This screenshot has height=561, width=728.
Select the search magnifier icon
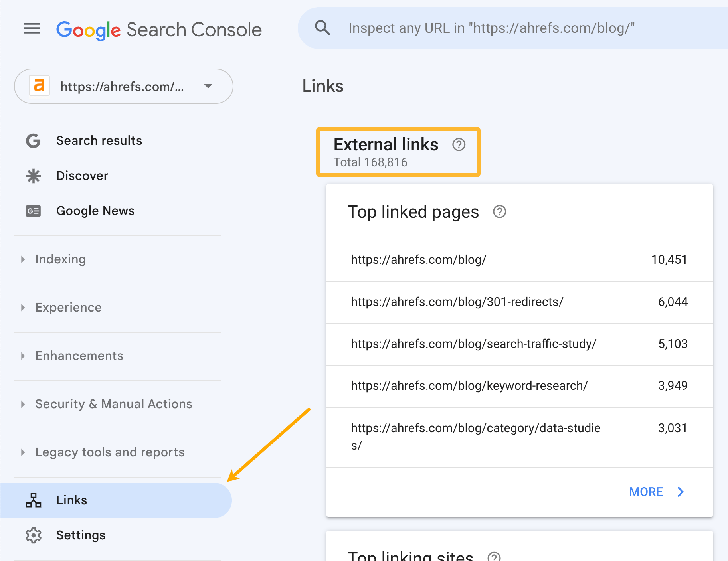click(322, 28)
